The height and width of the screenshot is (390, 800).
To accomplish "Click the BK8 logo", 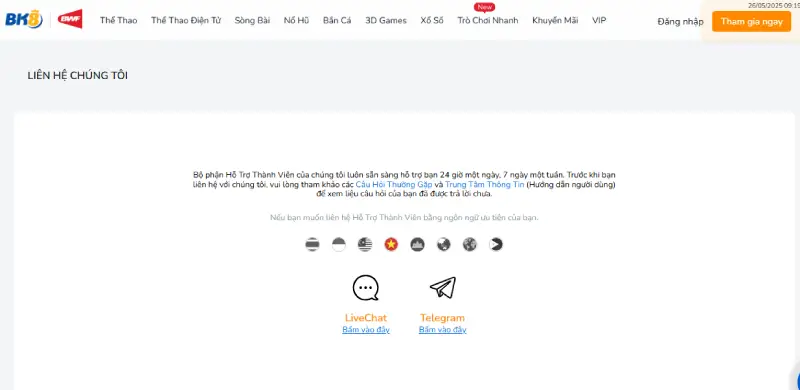I will tap(23, 20).
